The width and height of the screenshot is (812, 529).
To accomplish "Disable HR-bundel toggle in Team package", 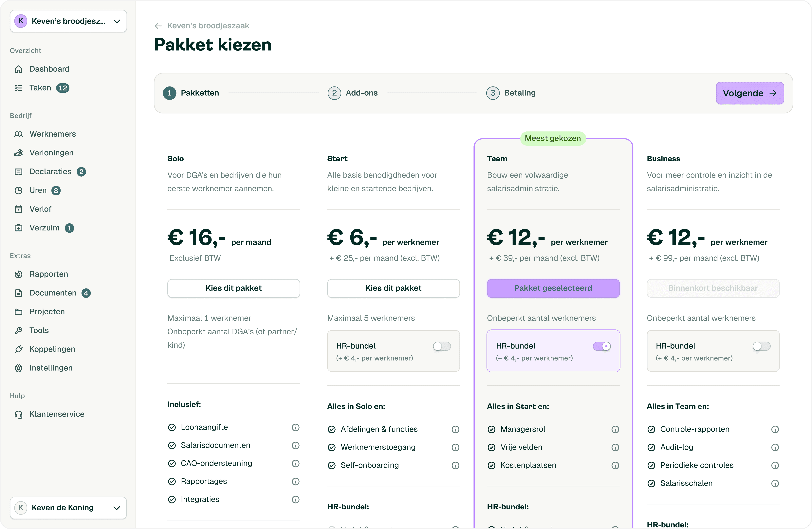I will click(x=601, y=346).
